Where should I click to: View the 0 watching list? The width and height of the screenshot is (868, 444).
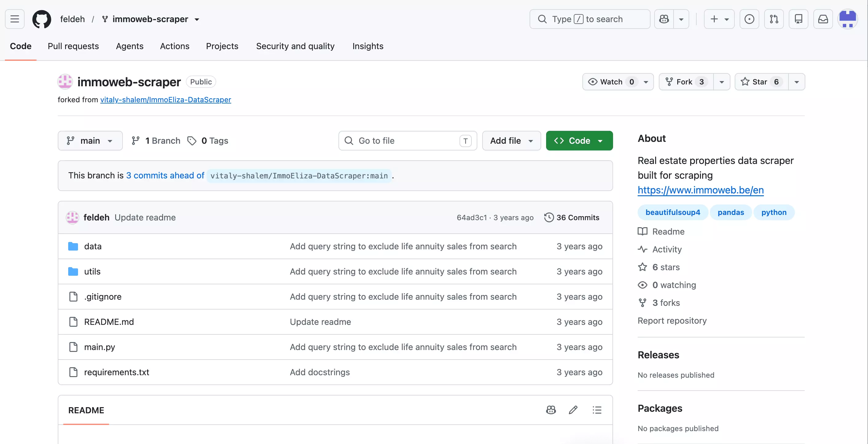667,285
